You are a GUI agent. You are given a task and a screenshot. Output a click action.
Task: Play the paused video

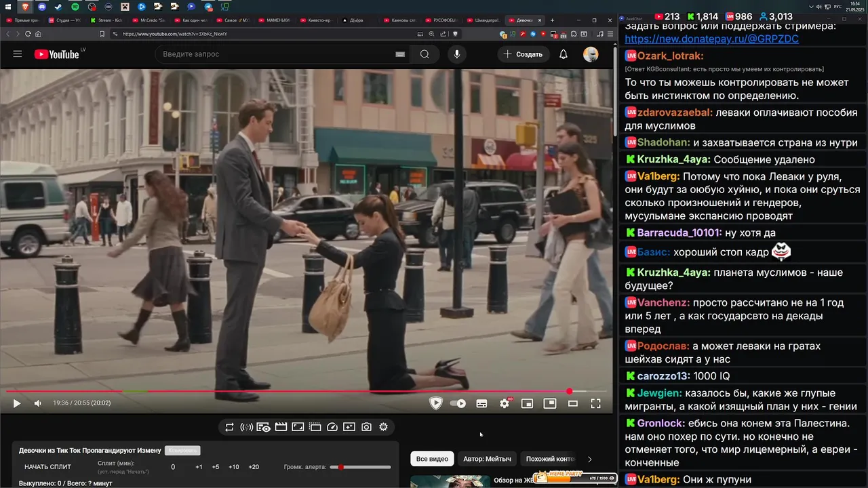[17, 403]
